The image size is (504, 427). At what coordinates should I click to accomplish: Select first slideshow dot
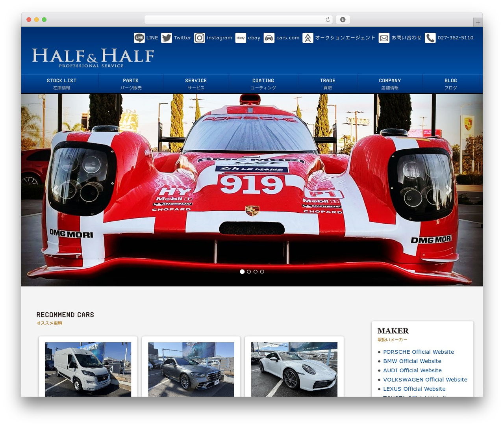[242, 272]
